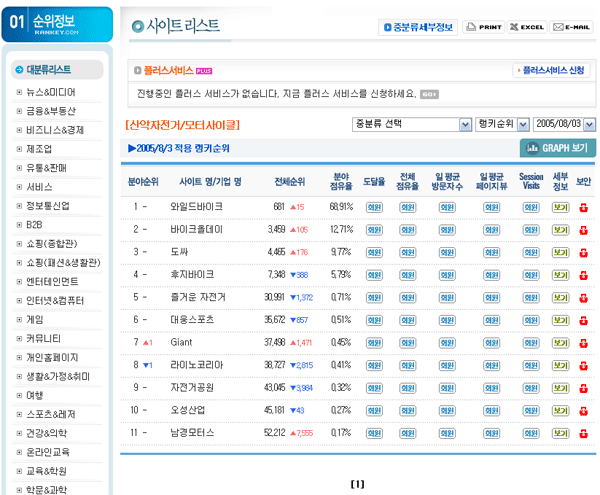Screen dimensions: 600x495
Task: Click 라이노코리아 site name
Action: tap(197, 365)
